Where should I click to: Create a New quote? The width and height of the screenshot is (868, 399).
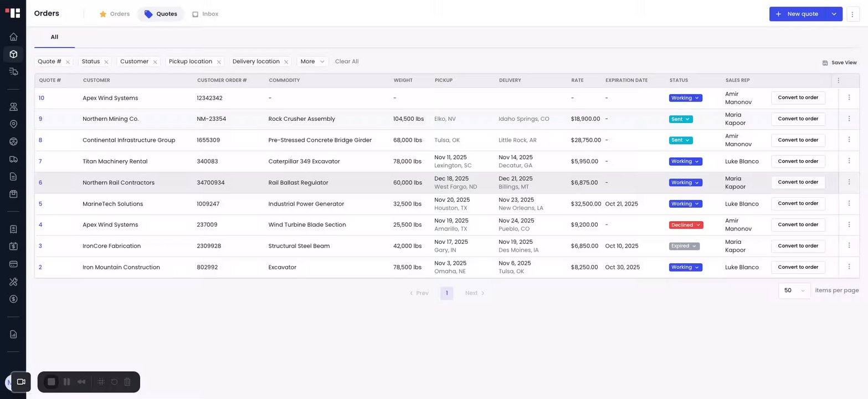tap(798, 14)
